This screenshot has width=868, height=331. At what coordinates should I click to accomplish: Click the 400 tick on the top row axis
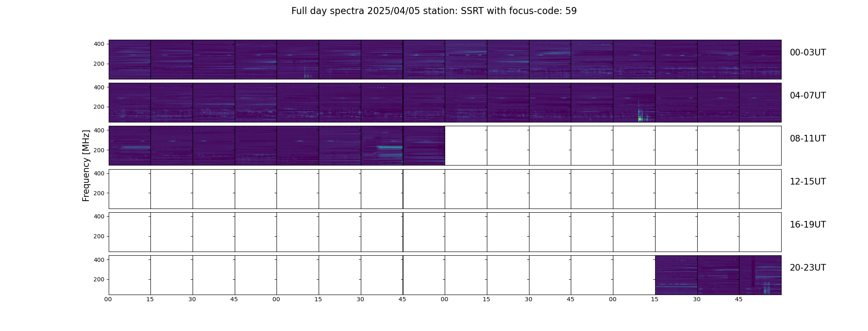[x=99, y=44]
